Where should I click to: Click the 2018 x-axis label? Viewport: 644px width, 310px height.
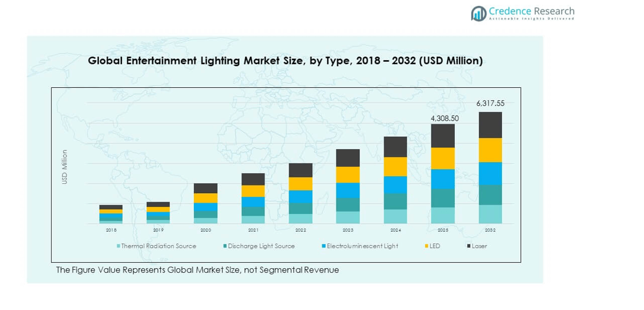111,230
